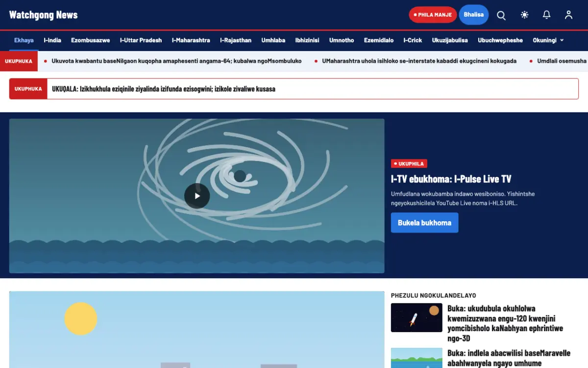Image resolution: width=588 pixels, height=368 pixels.
Task: Click the Bukela bukhoma button
Action: click(424, 223)
